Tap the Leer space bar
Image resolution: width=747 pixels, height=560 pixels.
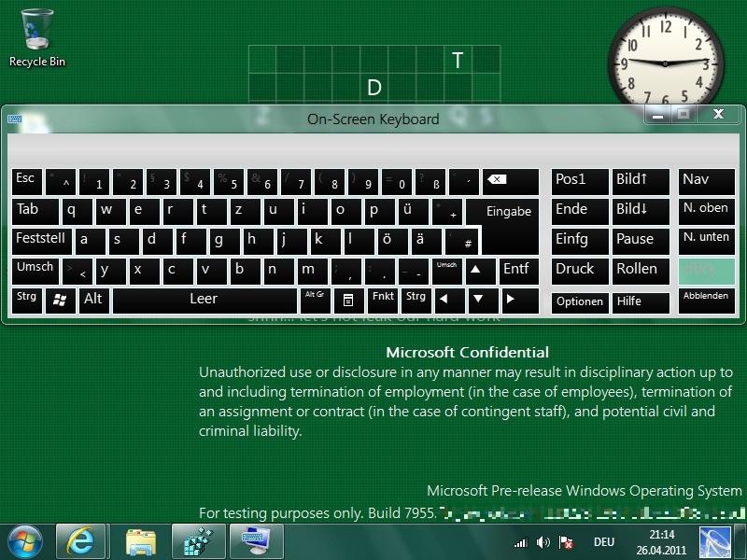(x=204, y=301)
